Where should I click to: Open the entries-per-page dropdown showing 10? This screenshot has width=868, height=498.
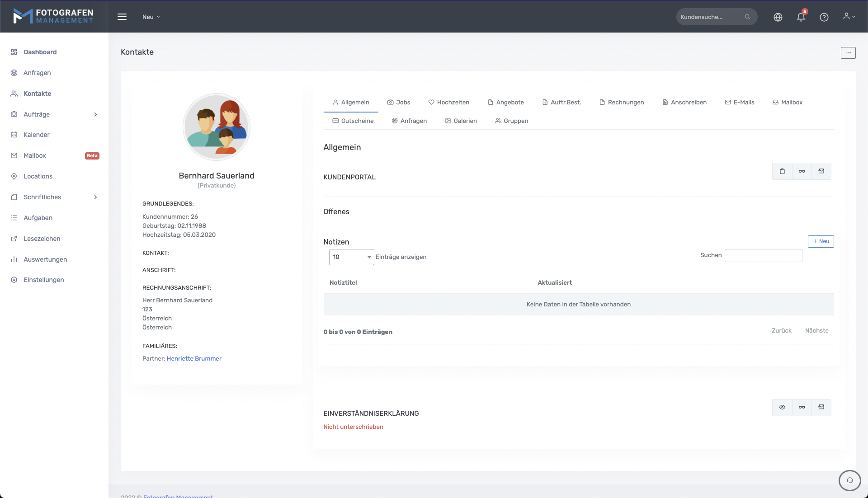351,257
